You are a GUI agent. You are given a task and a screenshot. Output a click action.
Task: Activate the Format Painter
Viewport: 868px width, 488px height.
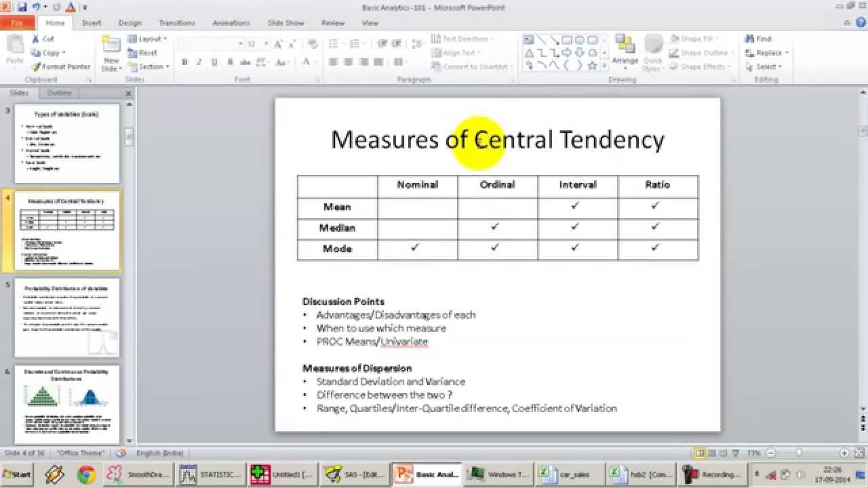[x=60, y=66]
